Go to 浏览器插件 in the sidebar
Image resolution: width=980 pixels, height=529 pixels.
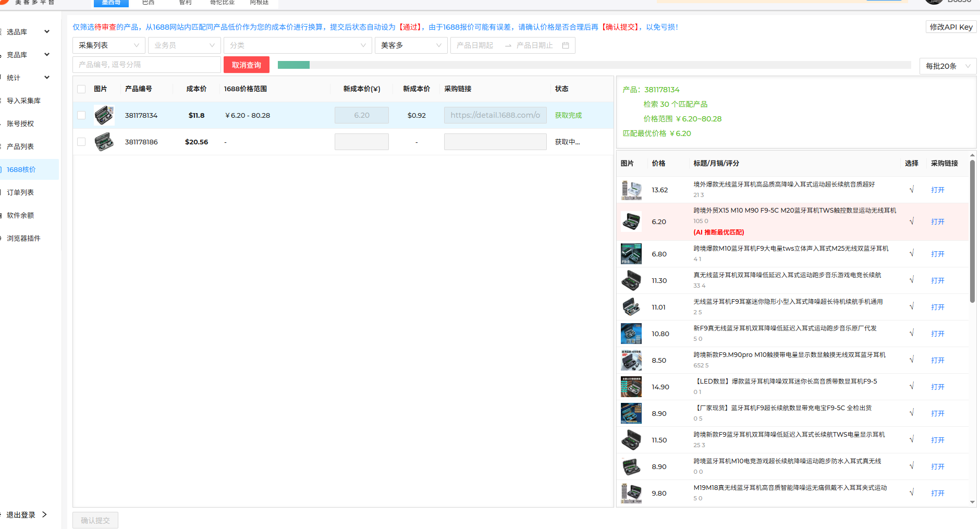(23, 238)
